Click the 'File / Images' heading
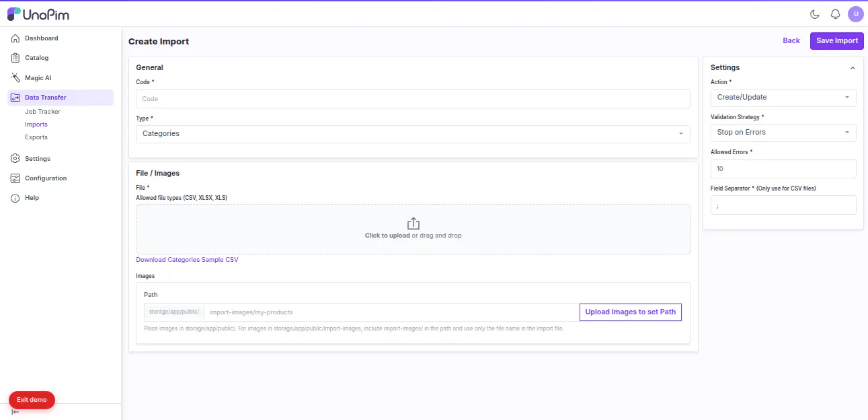The height and width of the screenshot is (420, 868). tap(158, 174)
